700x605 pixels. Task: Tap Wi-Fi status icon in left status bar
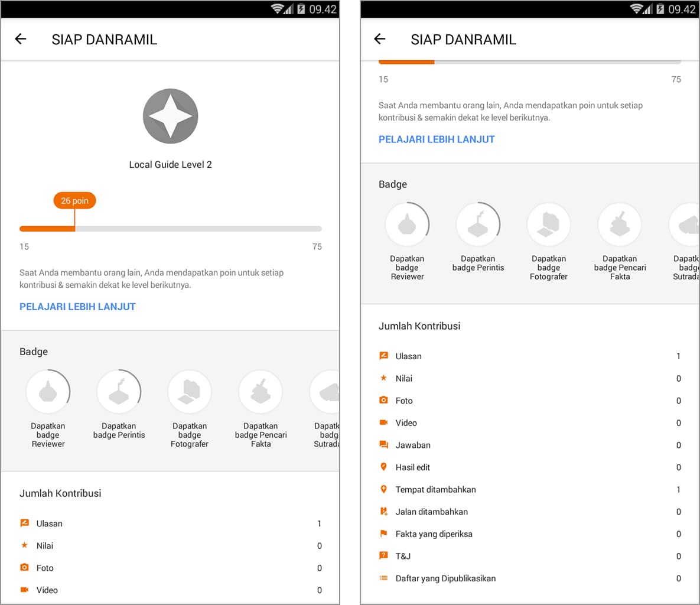pos(277,9)
